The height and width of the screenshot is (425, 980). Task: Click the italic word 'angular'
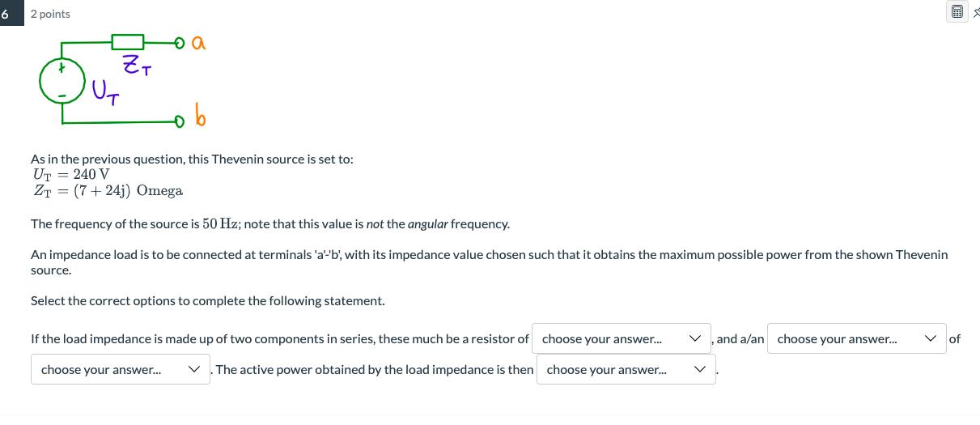tap(427, 224)
